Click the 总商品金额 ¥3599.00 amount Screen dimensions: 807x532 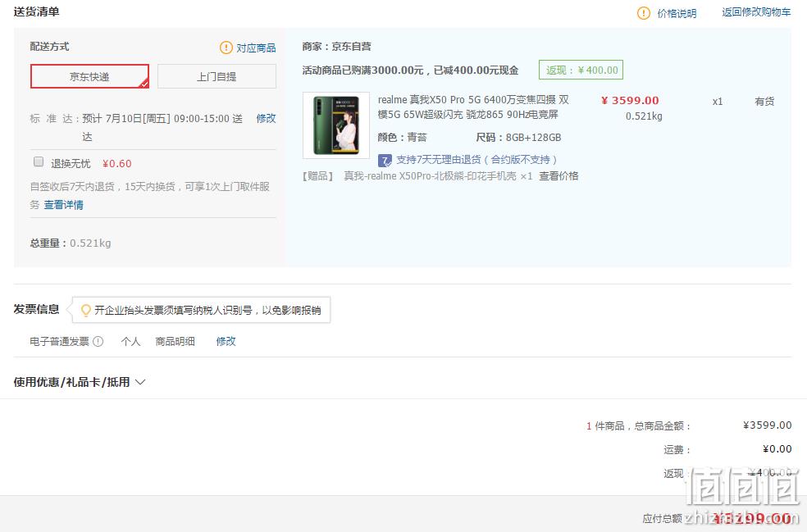[x=768, y=425]
